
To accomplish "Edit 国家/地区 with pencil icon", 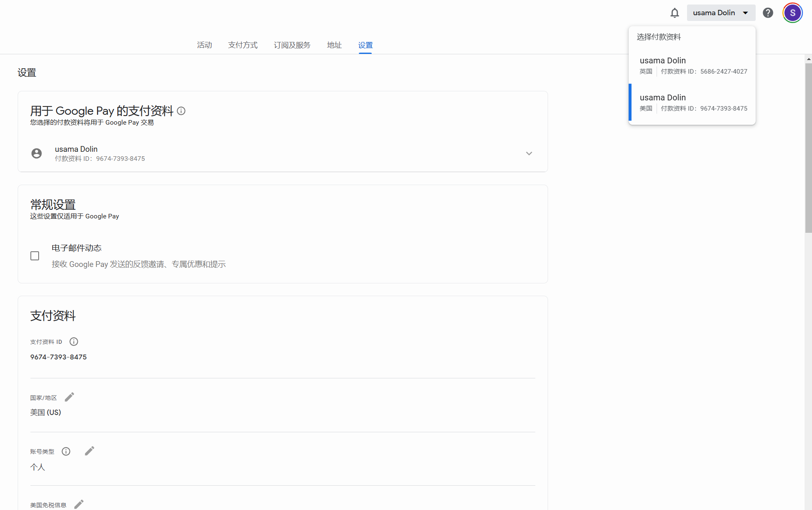I will pos(69,397).
